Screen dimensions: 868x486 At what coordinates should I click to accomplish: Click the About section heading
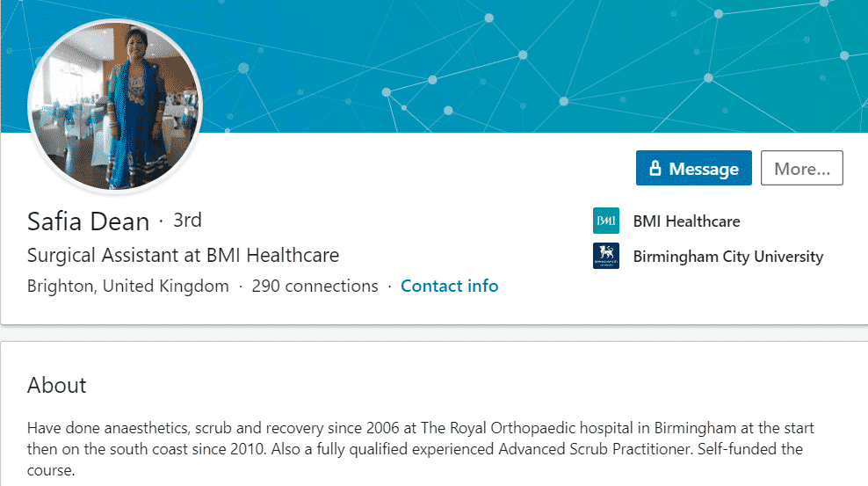[56, 385]
